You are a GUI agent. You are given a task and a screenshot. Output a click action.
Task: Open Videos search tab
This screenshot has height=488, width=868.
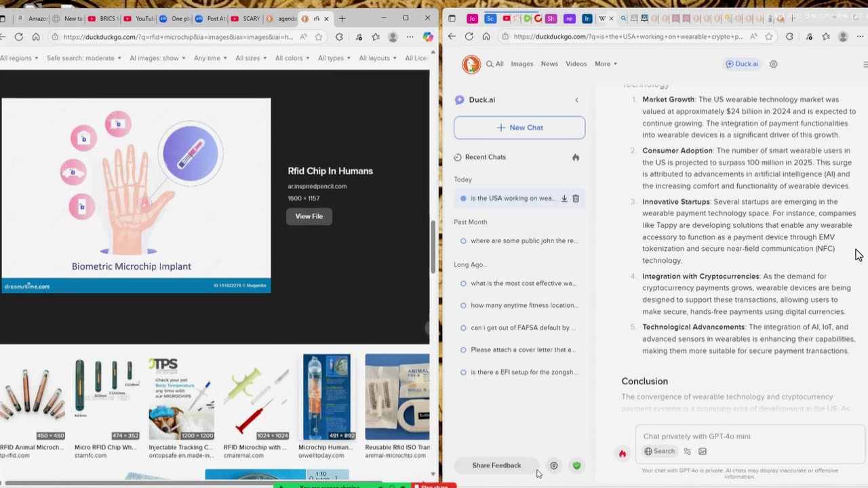(576, 64)
